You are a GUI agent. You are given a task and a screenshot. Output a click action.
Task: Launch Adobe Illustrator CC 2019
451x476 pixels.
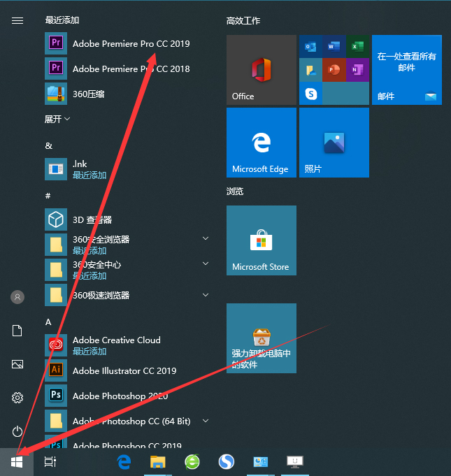pos(124,370)
